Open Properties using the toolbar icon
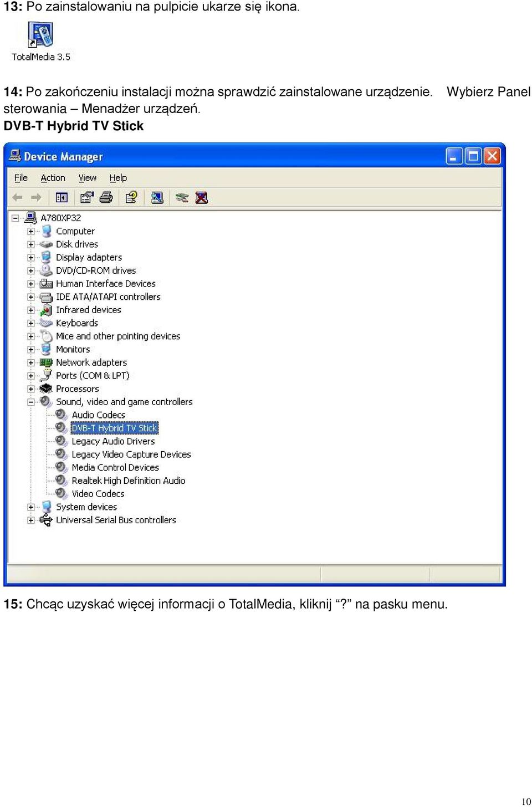The height and width of the screenshot is (807, 532). coord(86,197)
